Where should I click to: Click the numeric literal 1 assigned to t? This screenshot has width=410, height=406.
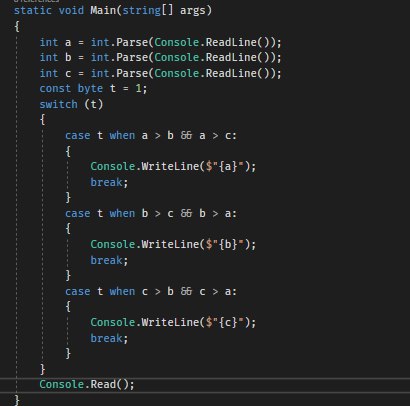138,89
